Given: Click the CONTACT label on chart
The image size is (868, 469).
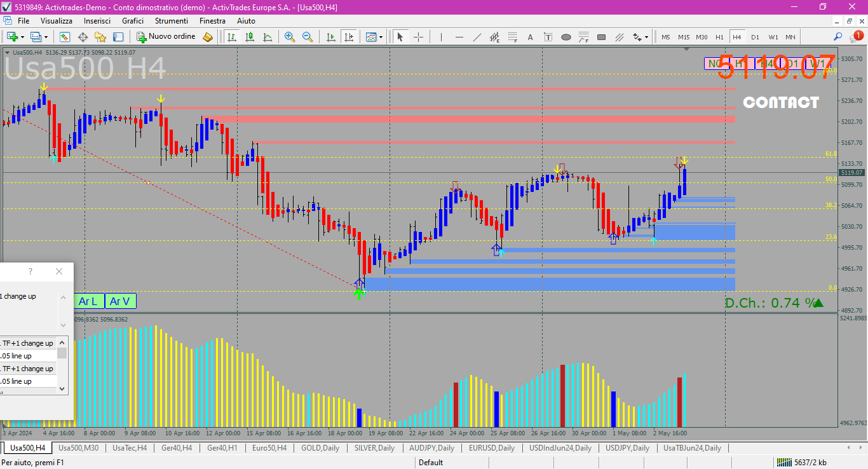Looking at the screenshot, I should point(781,102).
